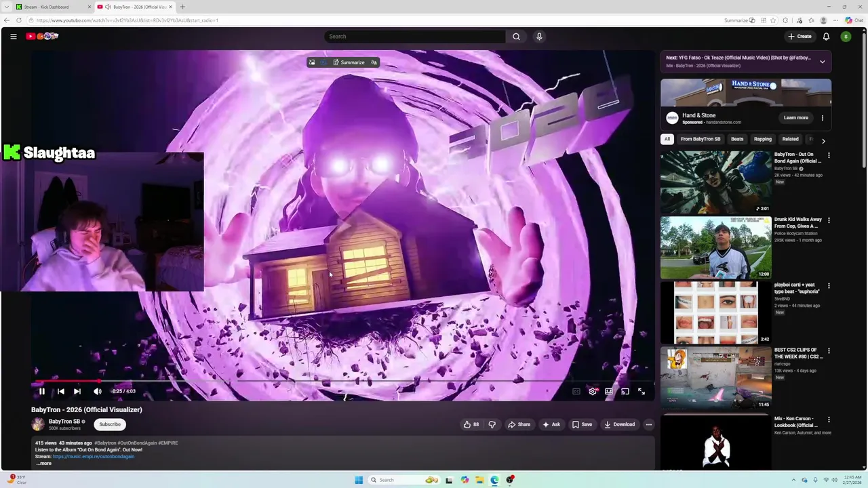
Task: Open menu for Out On Bond Again video
Action: (x=829, y=155)
